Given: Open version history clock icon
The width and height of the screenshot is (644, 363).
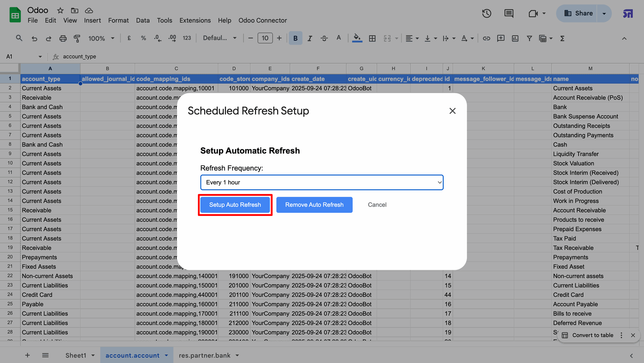Looking at the screenshot, I should 486,13.
